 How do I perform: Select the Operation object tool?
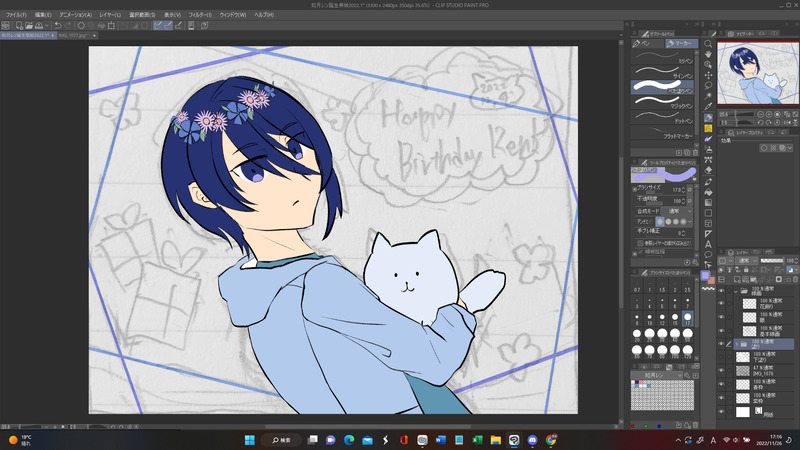[708, 65]
